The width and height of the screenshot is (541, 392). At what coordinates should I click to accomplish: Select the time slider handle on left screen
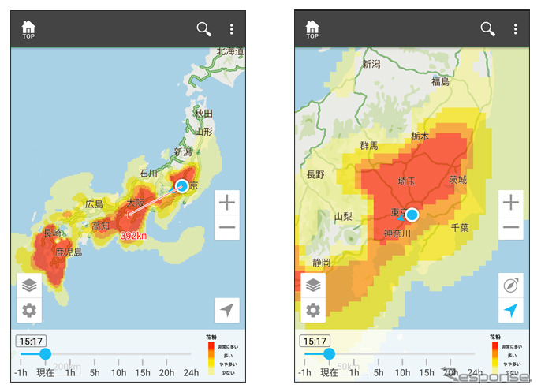(45, 354)
